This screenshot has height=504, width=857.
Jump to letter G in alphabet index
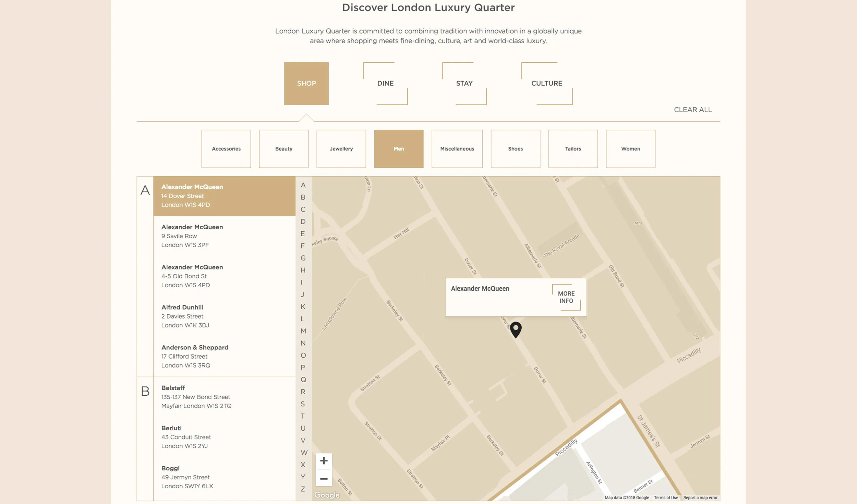pyautogui.click(x=303, y=258)
